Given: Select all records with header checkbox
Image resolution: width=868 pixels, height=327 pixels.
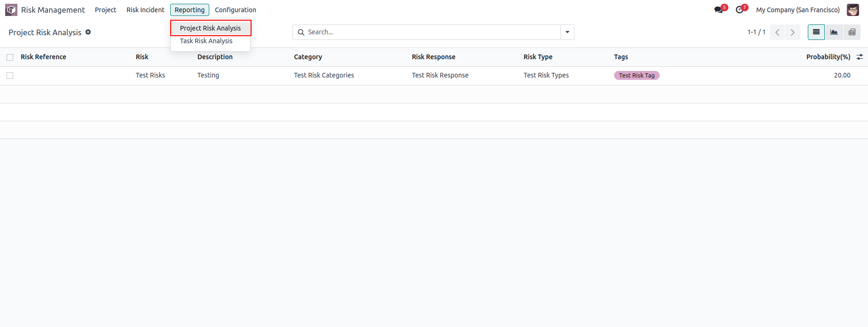Looking at the screenshot, I should [10, 57].
